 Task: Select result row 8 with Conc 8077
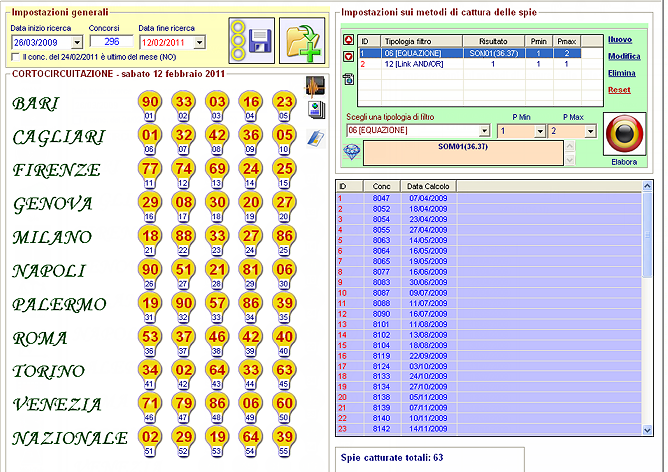[x=489, y=272]
